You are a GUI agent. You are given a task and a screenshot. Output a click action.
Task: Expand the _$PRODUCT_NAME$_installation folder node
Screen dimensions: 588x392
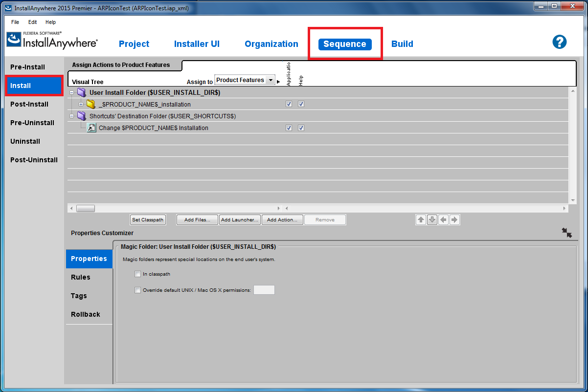click(81, 104)
